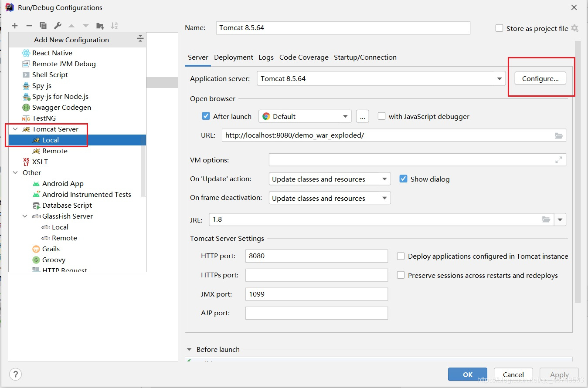Open Application server dropdown

(500, 79)
